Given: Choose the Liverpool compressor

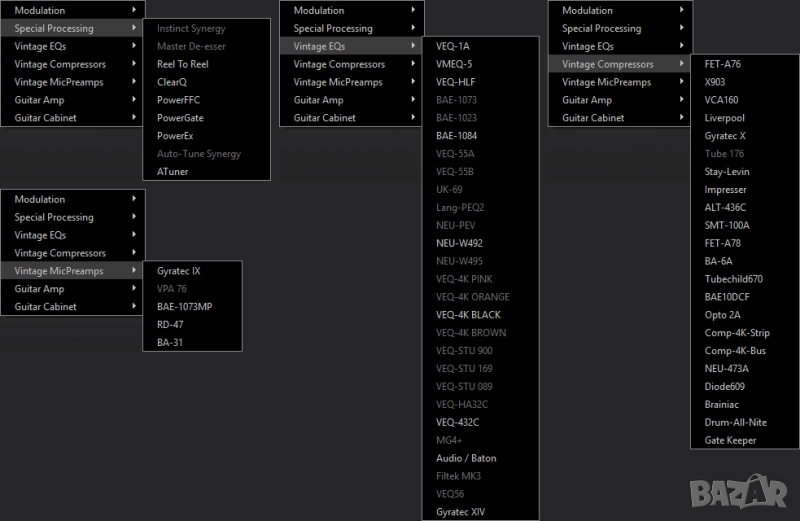Looking at the screenshot, I should (724, 118).
